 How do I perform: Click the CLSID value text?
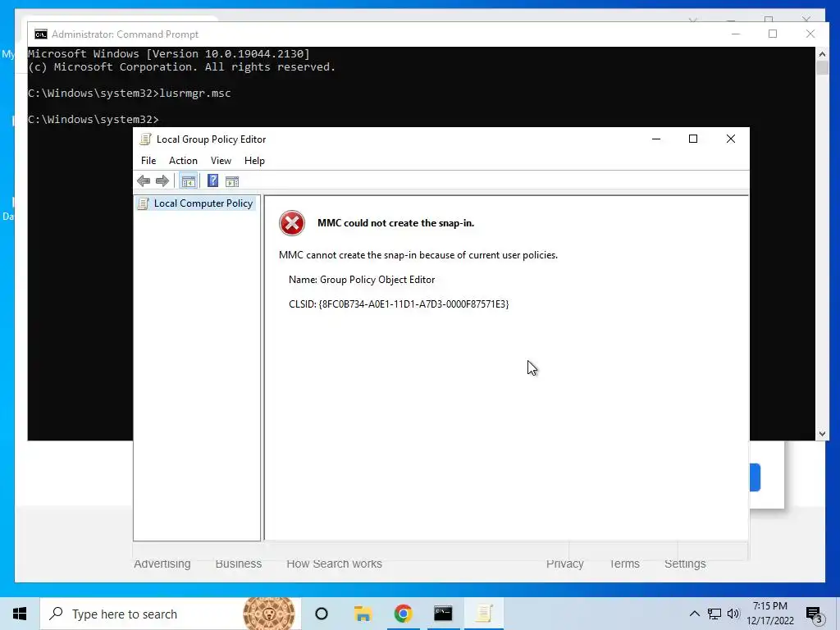(413, 304)
